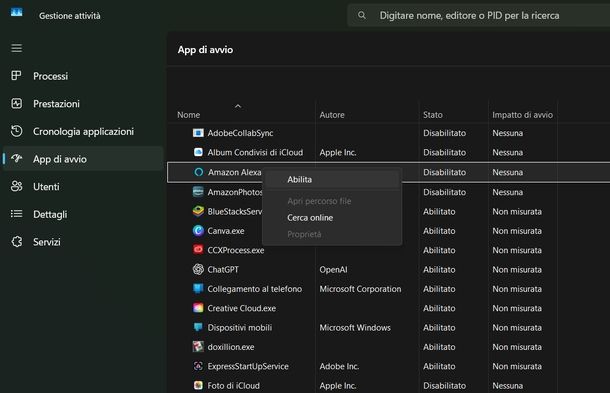Open the hamburger navigation menu
Image resolution: width=610 pixels, height=393 pixels.
point(16,48)
